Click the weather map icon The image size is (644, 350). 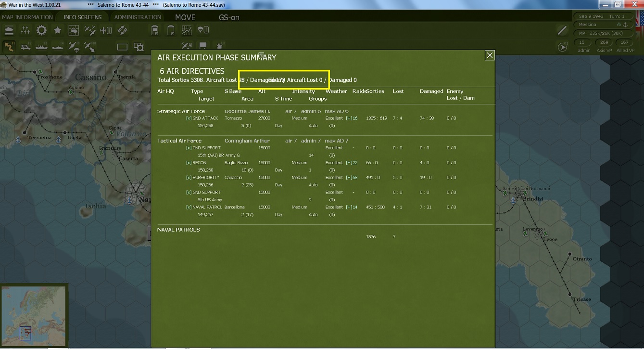click(x=74, y=30)
